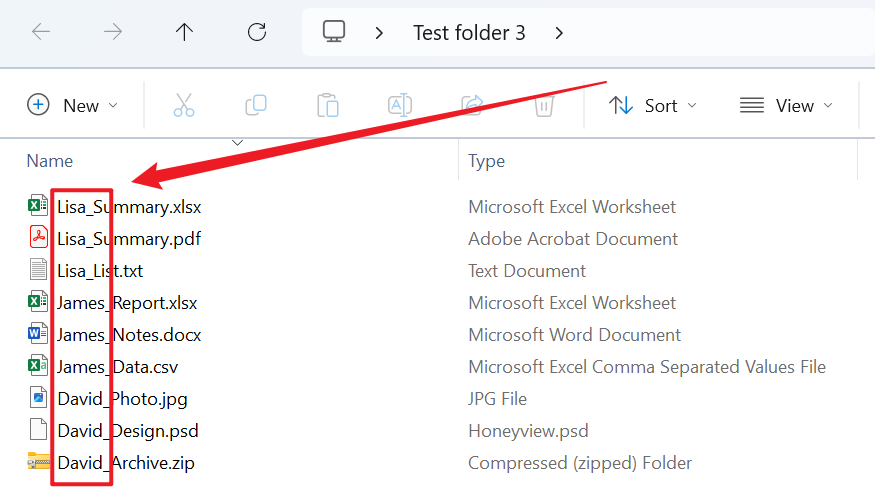Viewport: 875px width, 502px height.
Task: Click the Back navigation arrow
Action: point(41,32)
